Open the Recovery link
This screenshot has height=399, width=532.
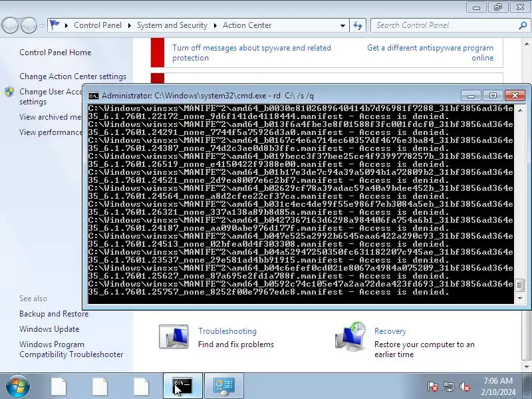point(390,331)
